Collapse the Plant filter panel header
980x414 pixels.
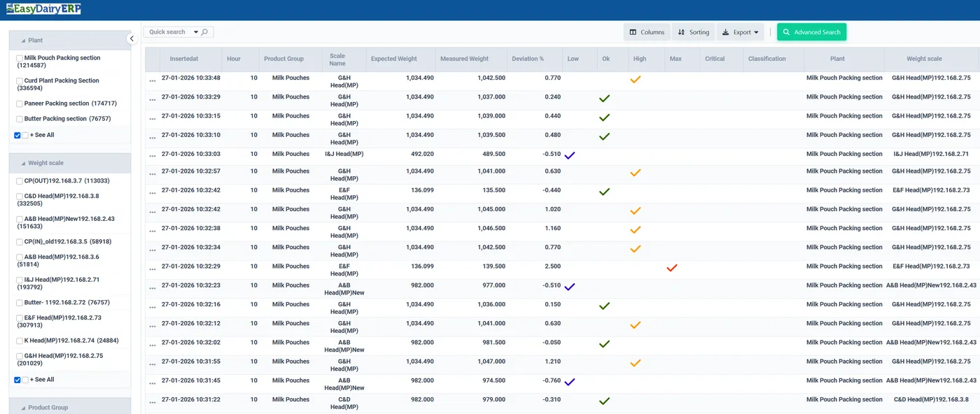tap(70, 41)
